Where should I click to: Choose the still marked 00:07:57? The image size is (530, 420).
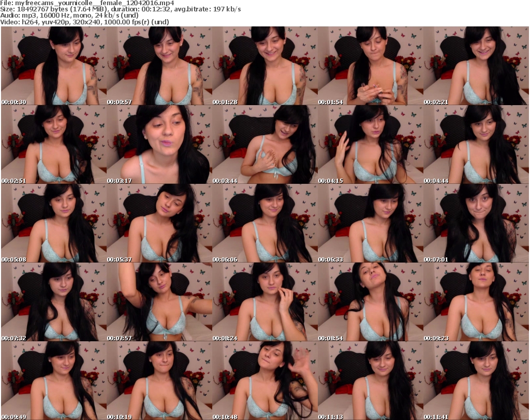pos(159,302)
